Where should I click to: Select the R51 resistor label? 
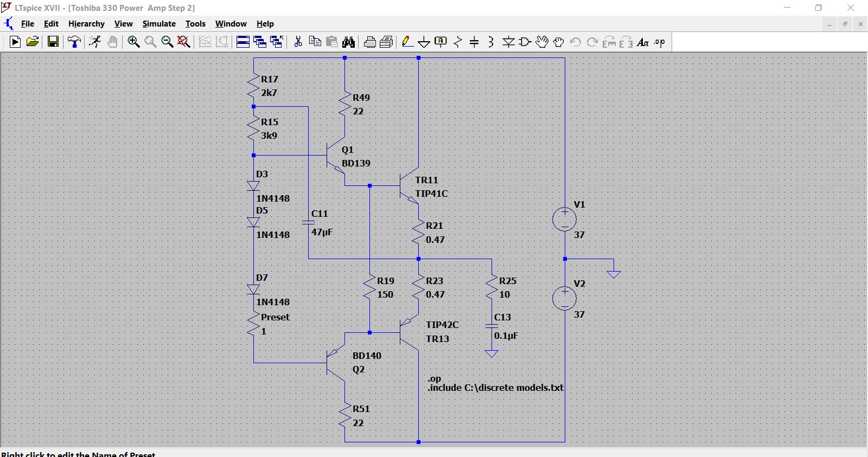(361, 409)
